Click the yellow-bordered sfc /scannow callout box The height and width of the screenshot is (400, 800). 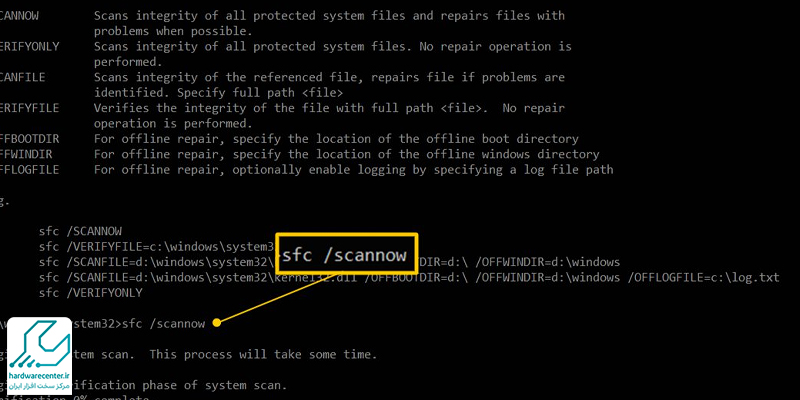(346, 255)
